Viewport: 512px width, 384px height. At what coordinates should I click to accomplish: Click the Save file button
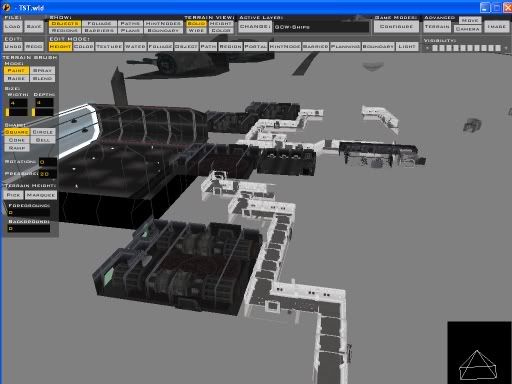(34, 26)
